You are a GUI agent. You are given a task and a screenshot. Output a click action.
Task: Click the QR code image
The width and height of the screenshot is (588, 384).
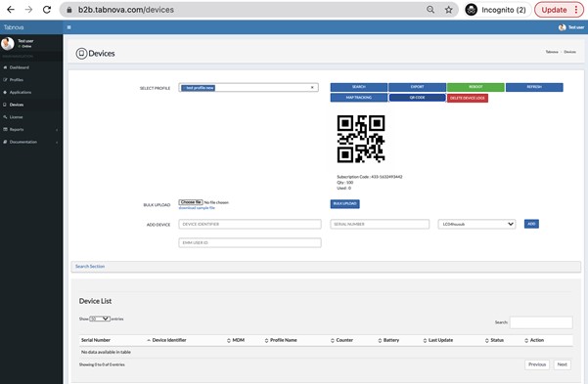pyautogui.click(x=361, y=139)
